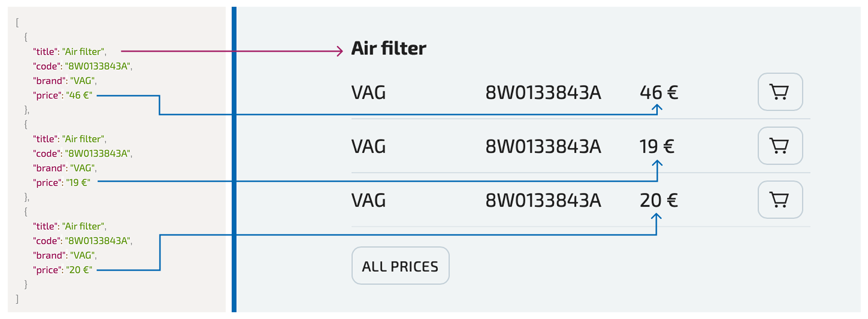Click the JSON "price": "20 €" line
Image resolution: width=868 pixels, height=319 pixels.
click(62, 270)
